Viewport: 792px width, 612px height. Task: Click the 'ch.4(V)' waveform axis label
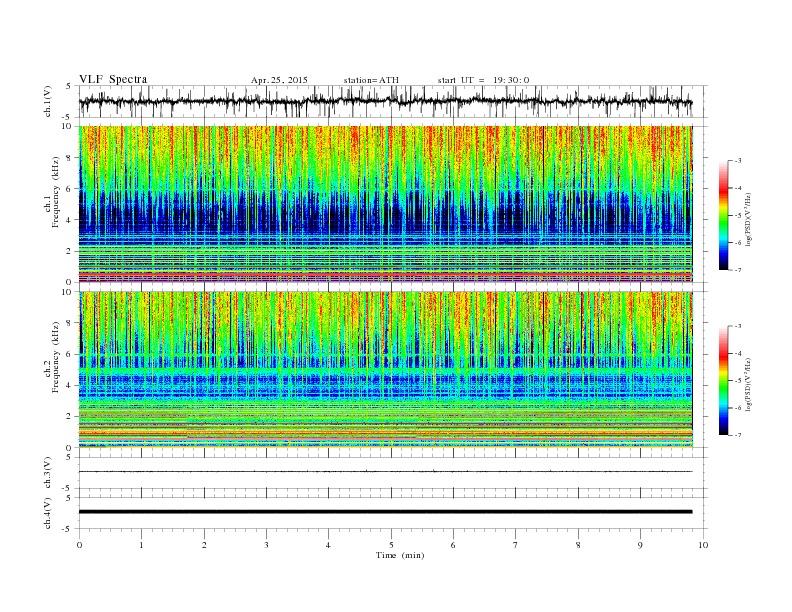coord(48,513)
